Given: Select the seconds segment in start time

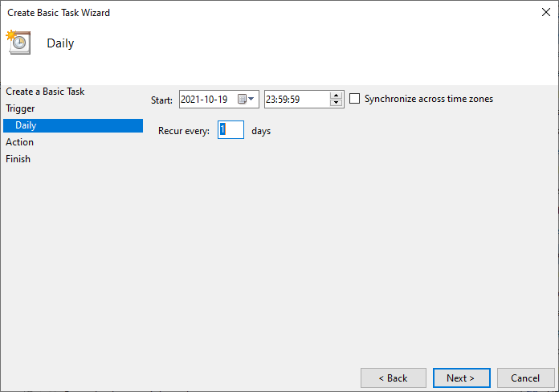Looking at the screenshot, I should tap(296, 100).
